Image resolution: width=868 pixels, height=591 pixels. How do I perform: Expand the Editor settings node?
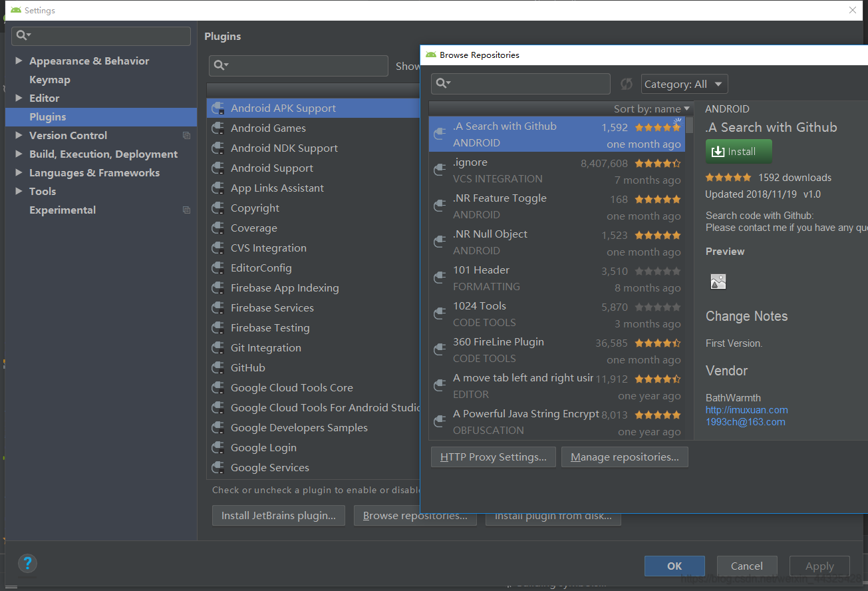(x=19, y=98)
